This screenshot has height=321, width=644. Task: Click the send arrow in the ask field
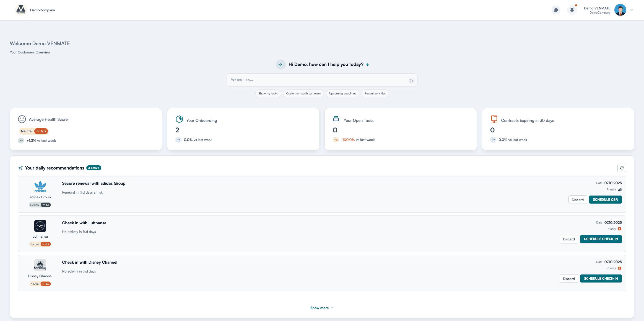click(412, 80)
